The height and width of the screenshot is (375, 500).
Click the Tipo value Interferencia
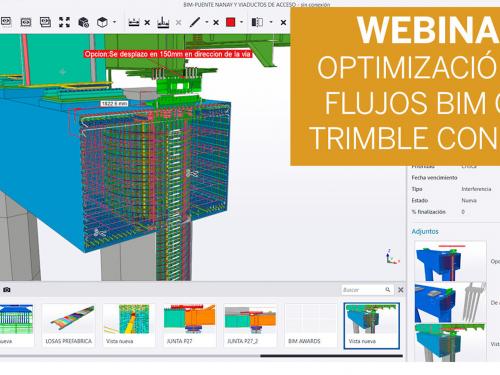point(476,189)
